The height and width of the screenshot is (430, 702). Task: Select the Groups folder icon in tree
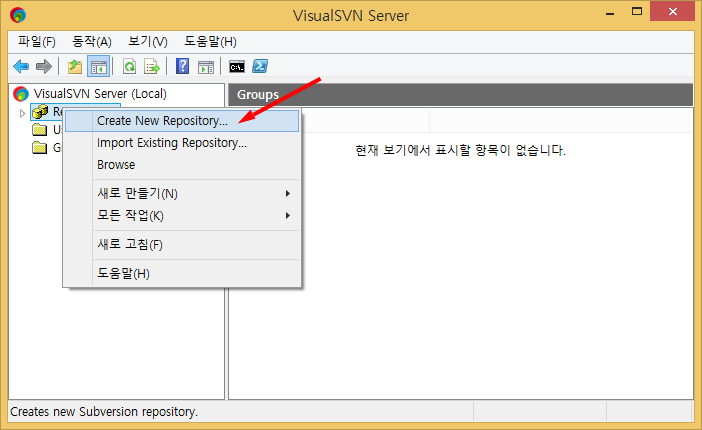(x=39, y=147)
